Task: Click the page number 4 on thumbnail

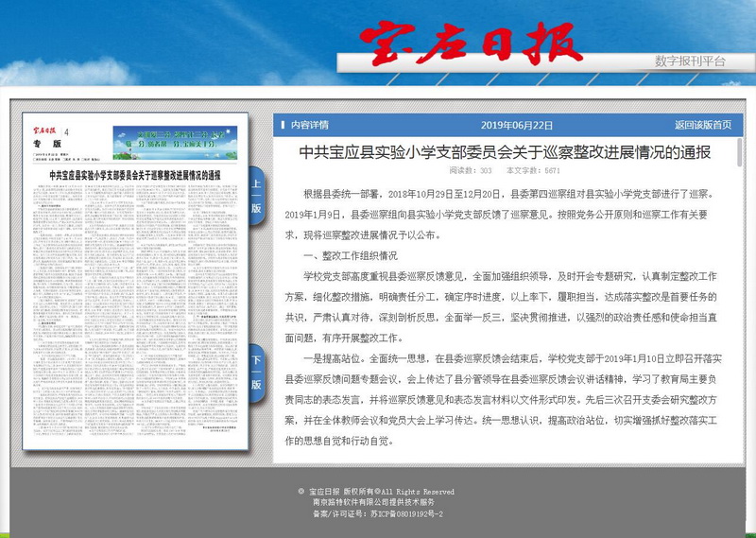Action: (66, 132)
